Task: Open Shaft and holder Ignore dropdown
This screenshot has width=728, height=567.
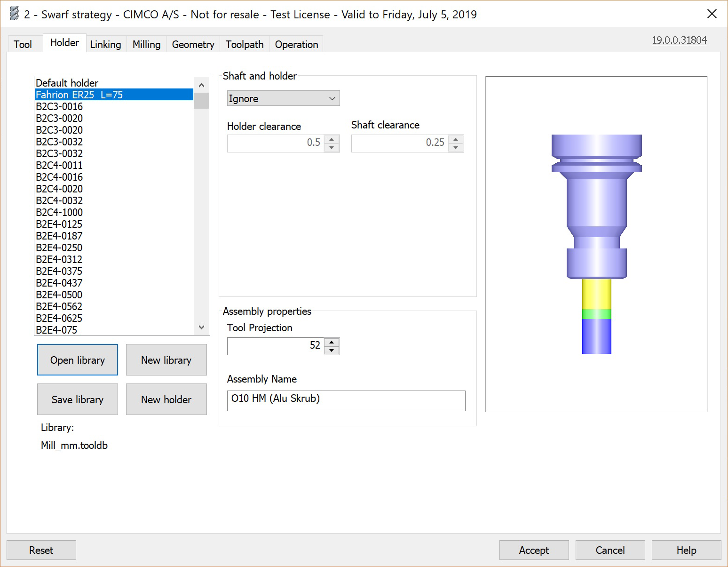Action: 283,98
